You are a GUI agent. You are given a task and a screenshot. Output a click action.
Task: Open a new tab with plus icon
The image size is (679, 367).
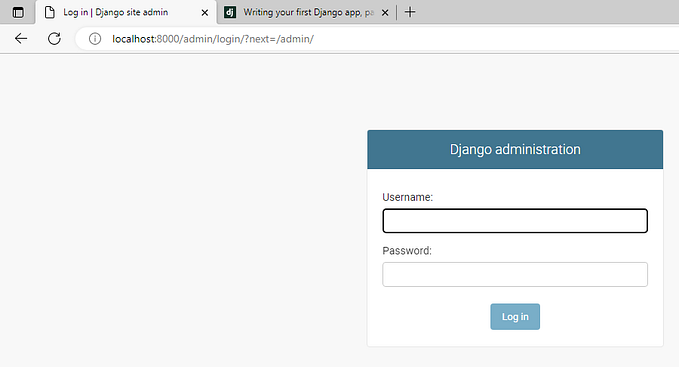[410, 12]
